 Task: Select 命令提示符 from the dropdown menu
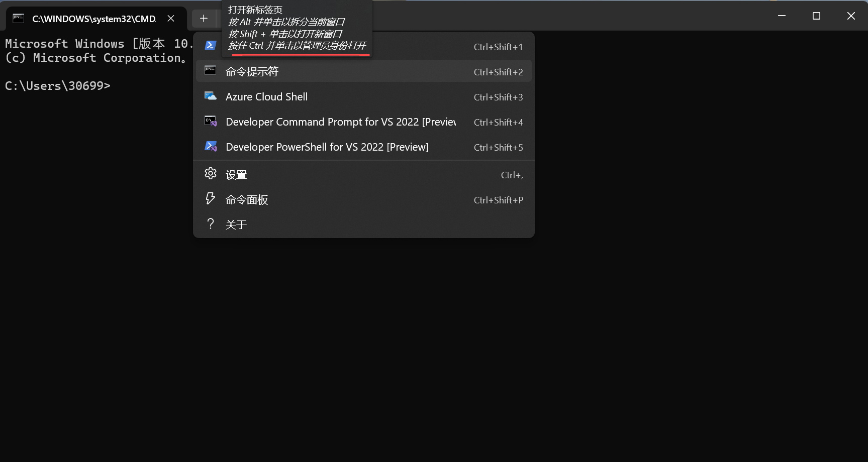tap(364, 71)
